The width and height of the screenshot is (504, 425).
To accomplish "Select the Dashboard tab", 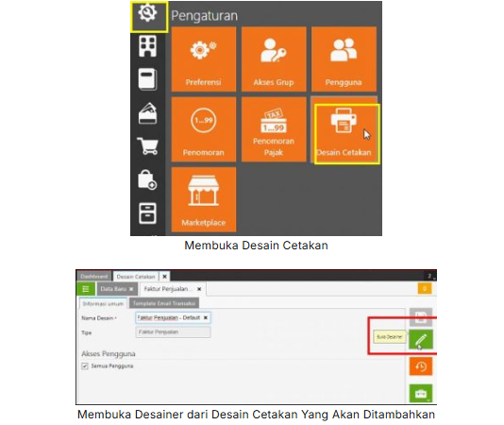I will coord(93,277).
